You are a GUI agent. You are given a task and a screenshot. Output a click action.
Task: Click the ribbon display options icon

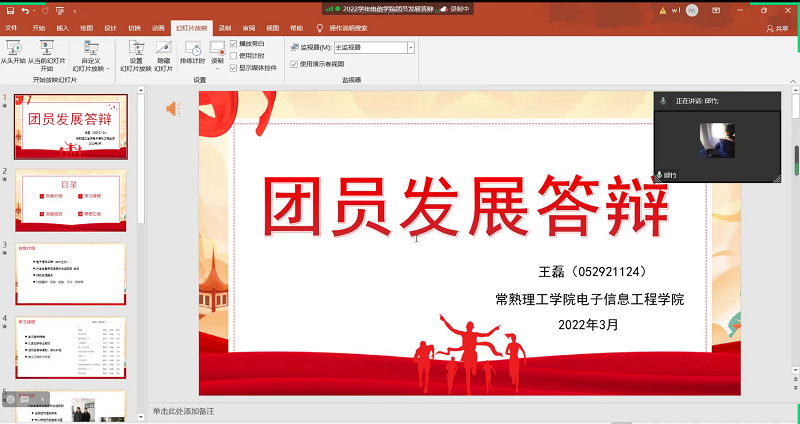point(716,10)
